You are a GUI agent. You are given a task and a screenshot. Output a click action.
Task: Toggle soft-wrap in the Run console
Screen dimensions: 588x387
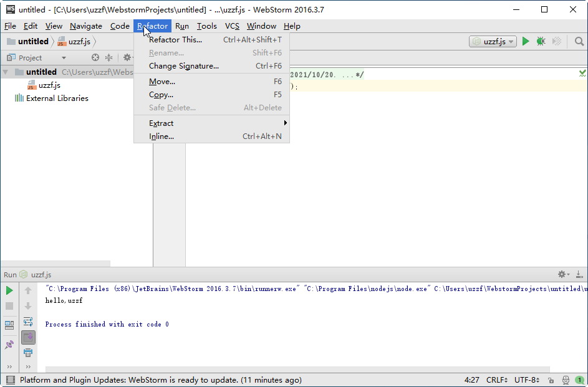28,322
